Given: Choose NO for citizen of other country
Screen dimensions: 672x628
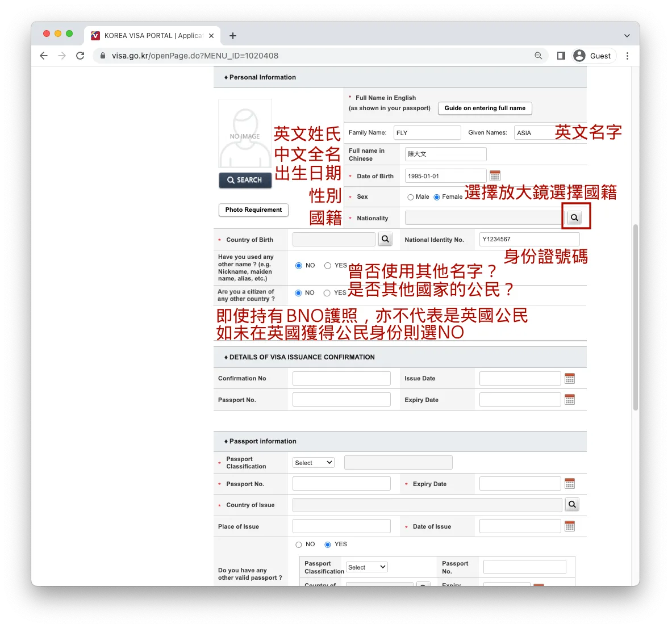Looking at the screenshot, I should [298, 293].
